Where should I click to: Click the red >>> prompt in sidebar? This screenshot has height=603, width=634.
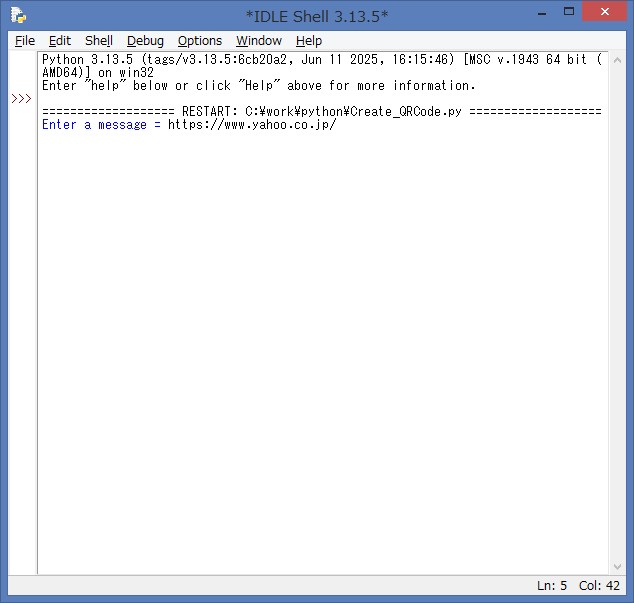click(x=21, y=99)
